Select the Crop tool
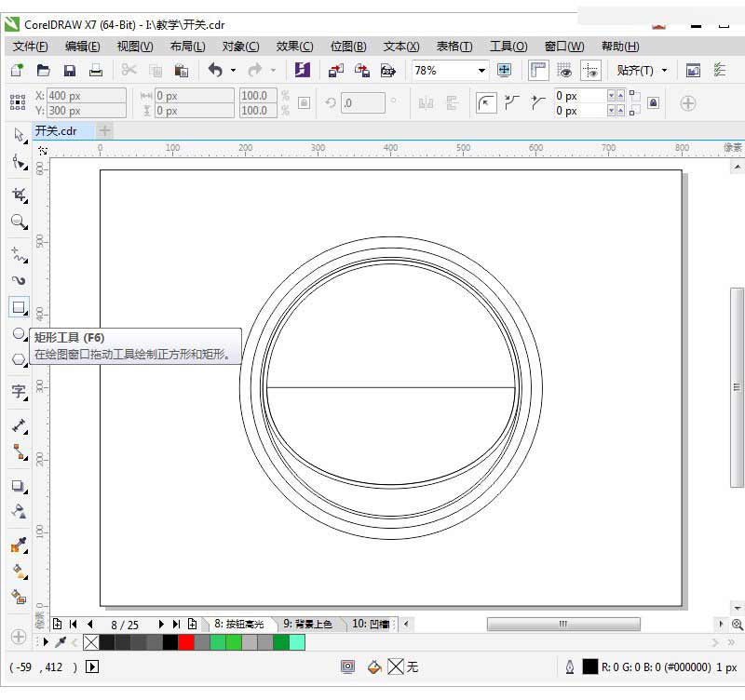This screenshot has height=700, width=745. 19,195
